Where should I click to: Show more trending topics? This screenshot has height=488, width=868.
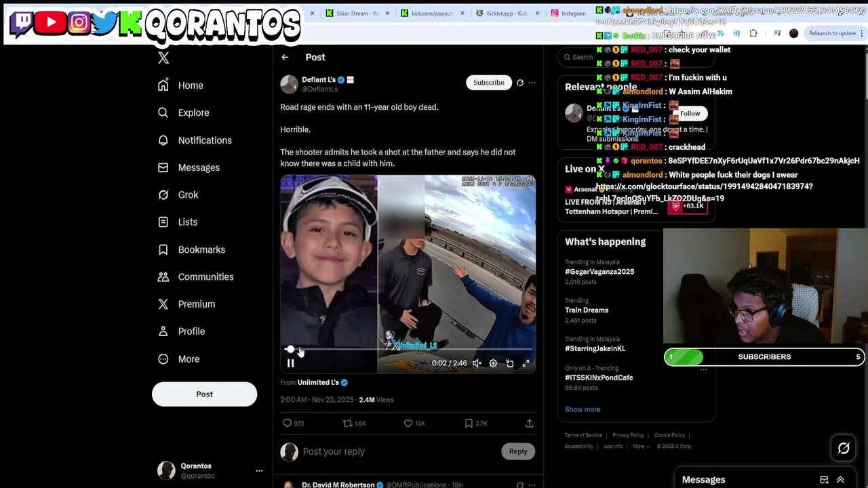click(583, 409)
